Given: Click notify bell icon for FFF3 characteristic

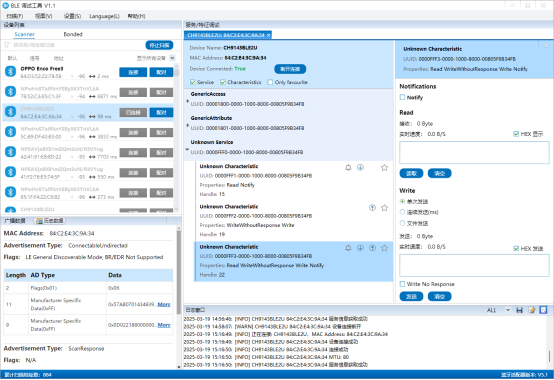Looking at the screenshot, I should click(348, 248).
